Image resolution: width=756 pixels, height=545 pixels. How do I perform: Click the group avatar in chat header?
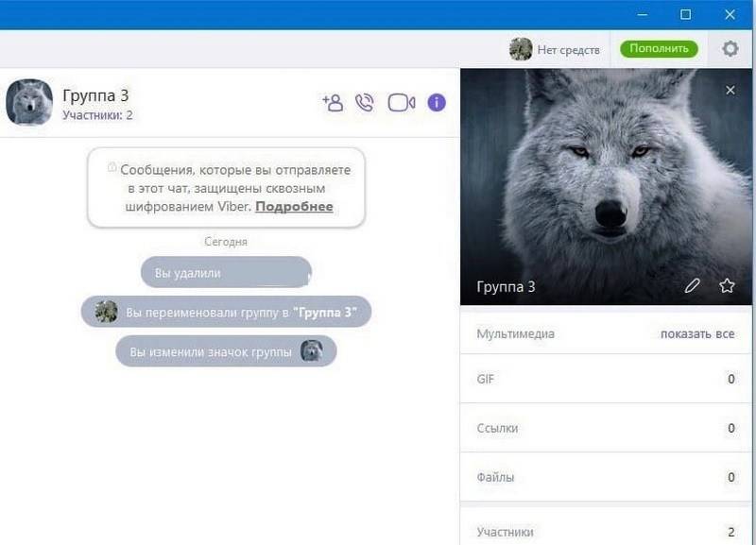(29, 102)
